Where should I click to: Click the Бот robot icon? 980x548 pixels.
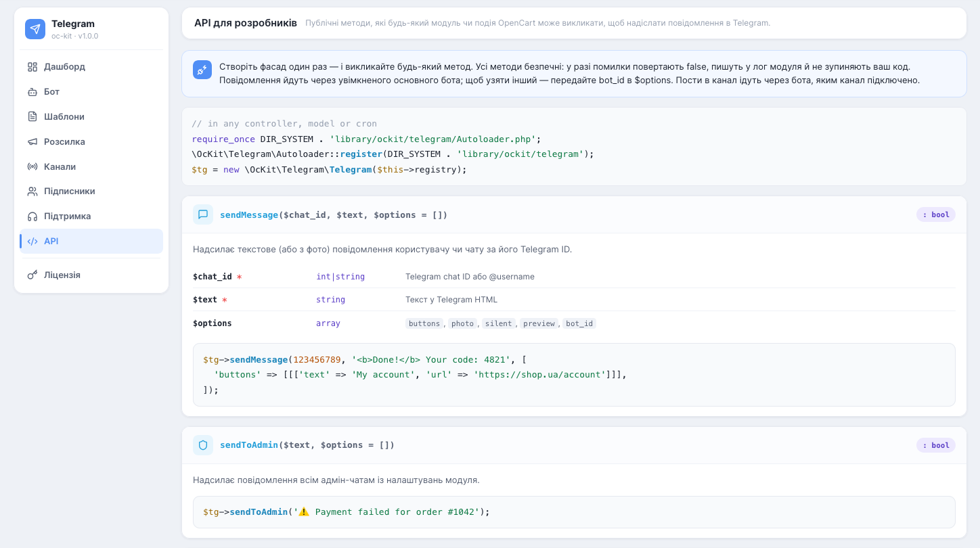coord(32,92)
